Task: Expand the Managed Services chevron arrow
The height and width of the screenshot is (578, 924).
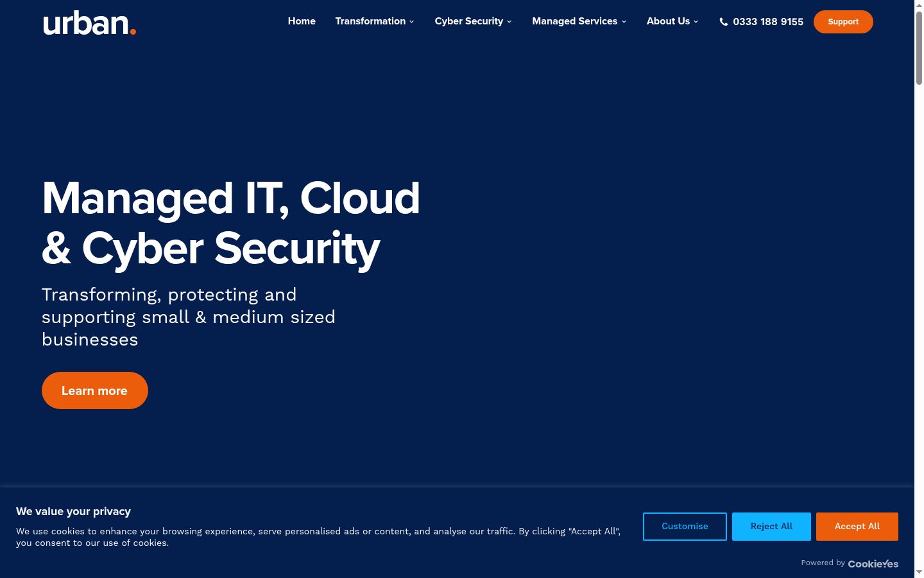Action: point(624,22)
